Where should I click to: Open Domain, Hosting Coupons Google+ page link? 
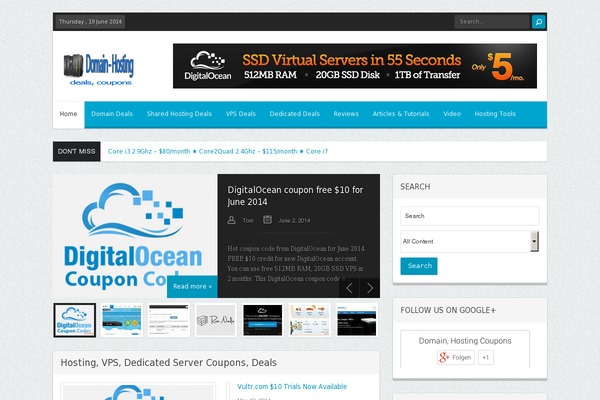pos(465,341)
